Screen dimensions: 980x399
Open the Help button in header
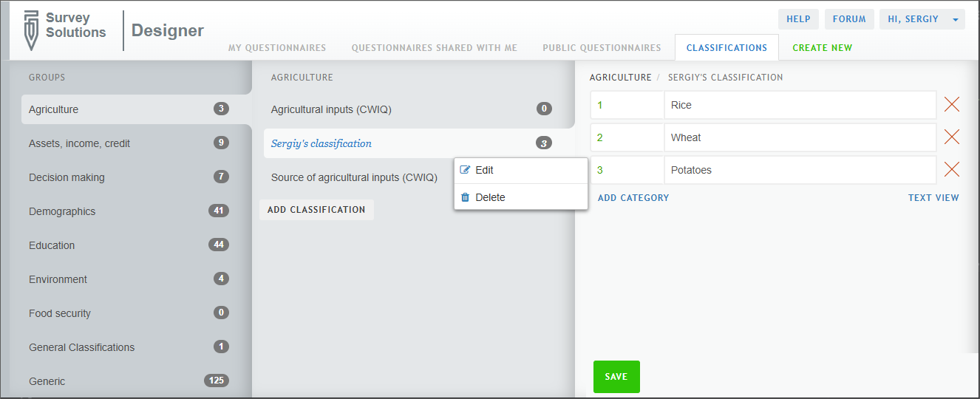(x=798, y=19)
